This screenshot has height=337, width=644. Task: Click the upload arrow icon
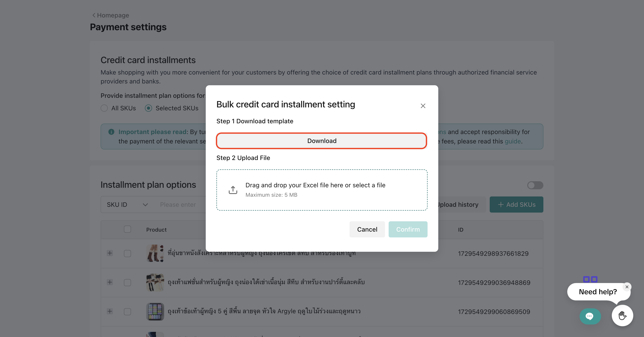[x=233, y=190]
